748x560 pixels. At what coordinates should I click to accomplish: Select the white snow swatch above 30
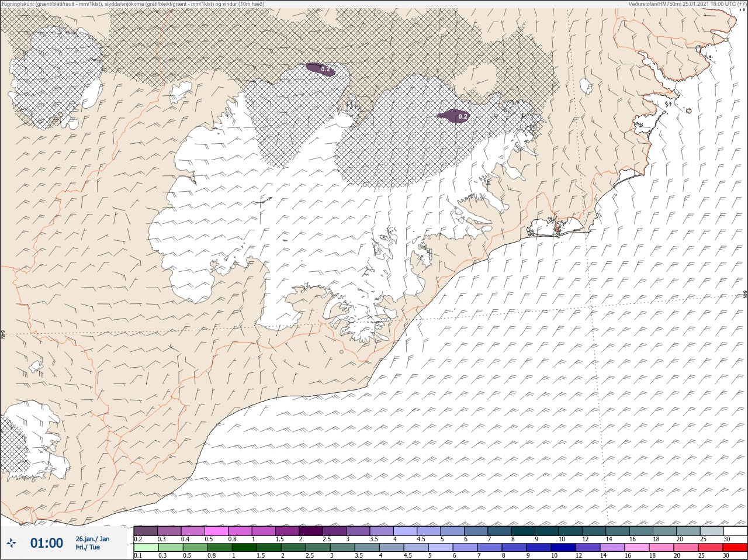pos(736,531)
